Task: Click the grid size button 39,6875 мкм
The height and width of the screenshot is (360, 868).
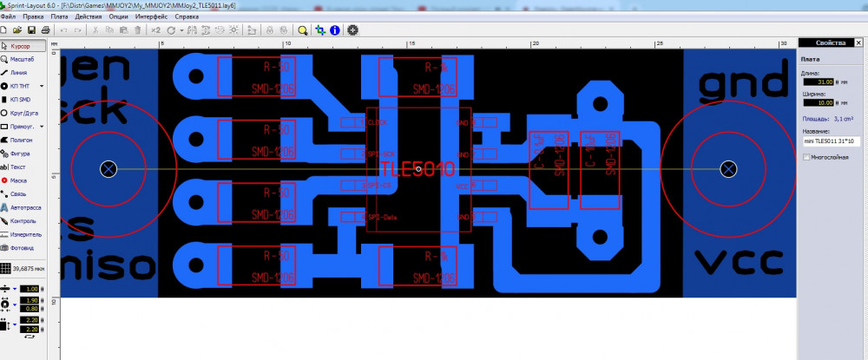Action: click(23, 269)
